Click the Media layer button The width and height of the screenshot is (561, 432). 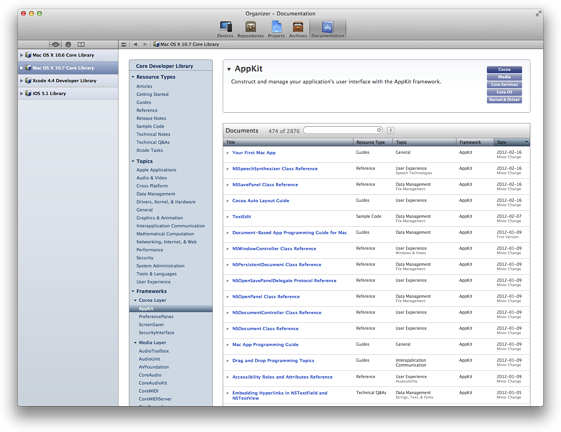click(x=504, y=77)
